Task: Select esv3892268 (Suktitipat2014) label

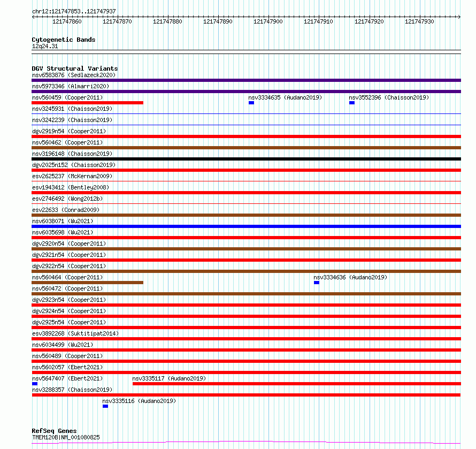Action: (x=75, y=333)
